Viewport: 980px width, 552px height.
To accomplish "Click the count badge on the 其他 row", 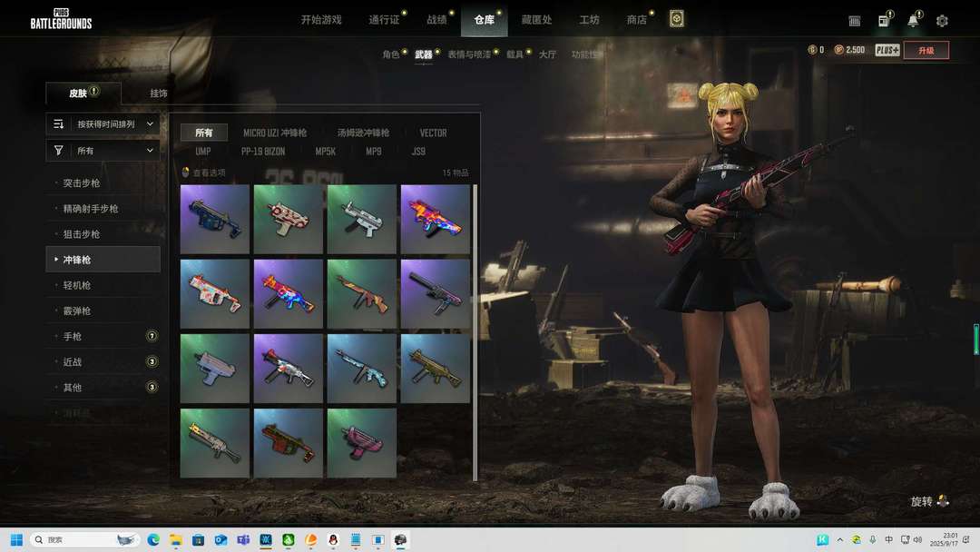I will tap(152, 388).
